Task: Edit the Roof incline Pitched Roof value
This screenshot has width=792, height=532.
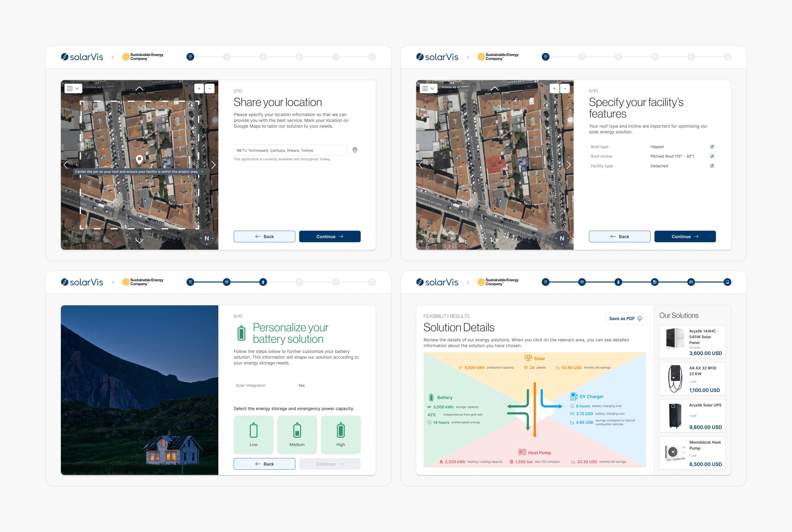Action: coord(712,156)
